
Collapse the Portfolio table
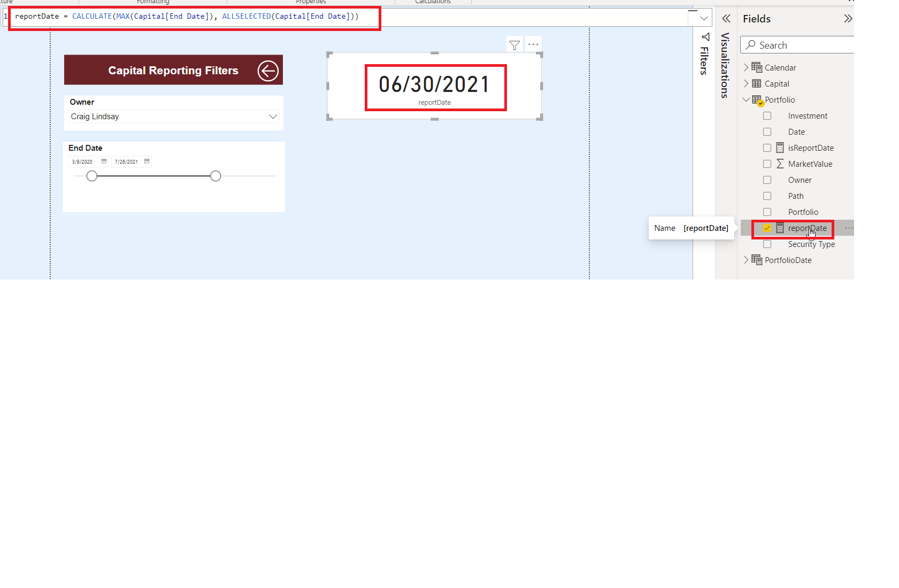[x=746, y=99]
